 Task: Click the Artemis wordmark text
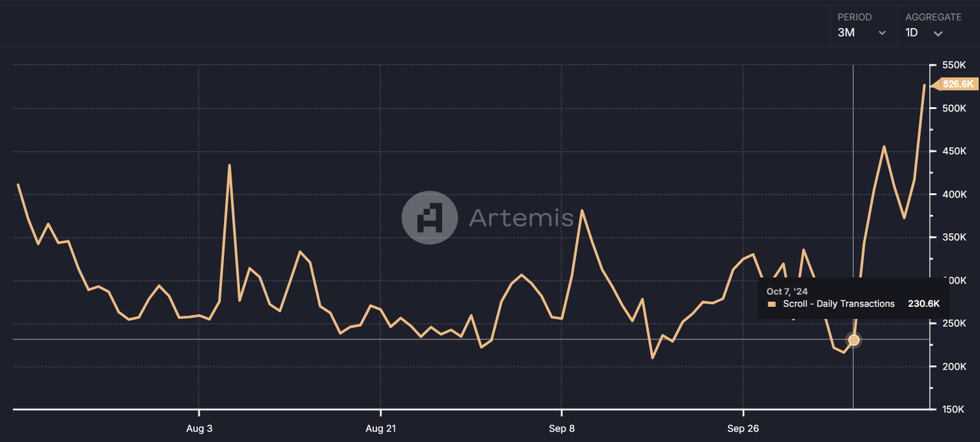(521, 218)
